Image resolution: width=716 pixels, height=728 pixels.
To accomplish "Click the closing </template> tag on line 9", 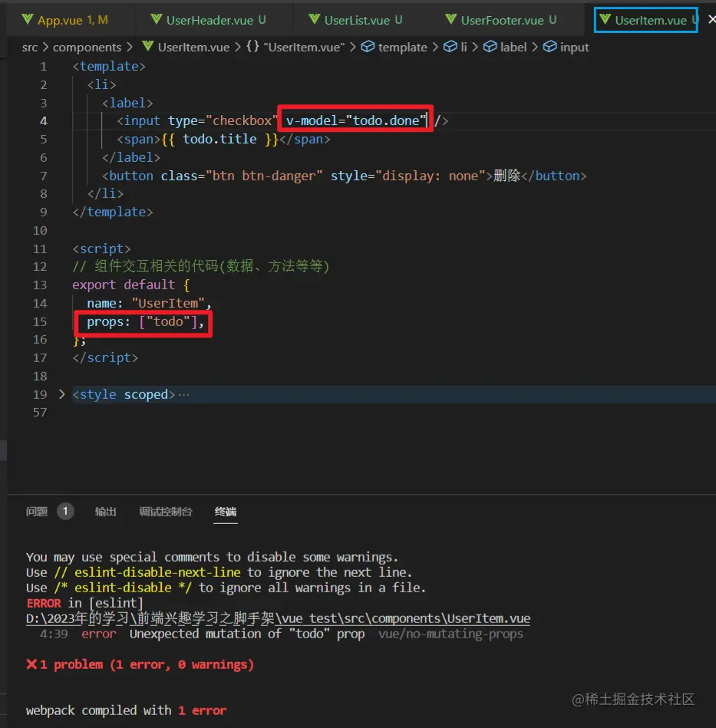I will [x=112, y=212].
